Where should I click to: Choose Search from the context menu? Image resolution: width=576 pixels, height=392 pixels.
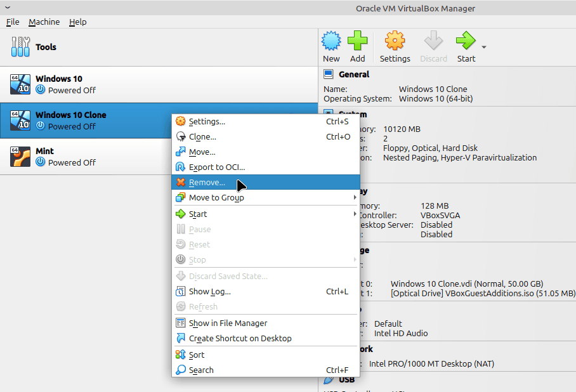(x=266, y=370)
